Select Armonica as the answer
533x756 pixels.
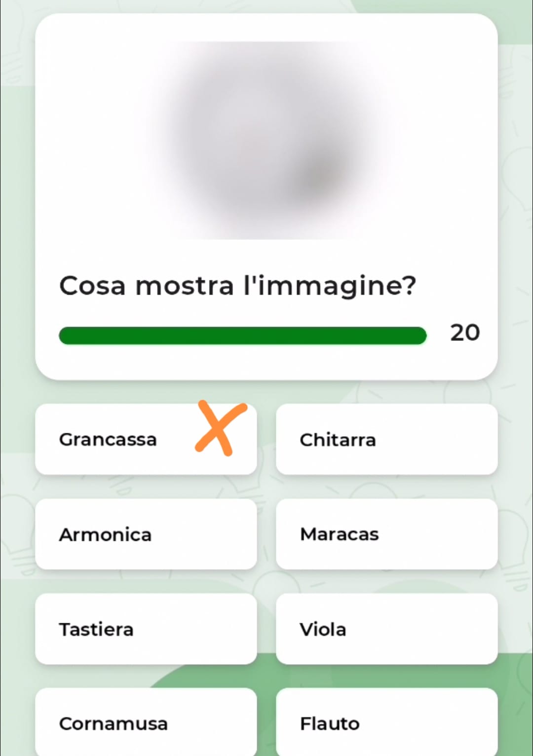tap(146, 534)
